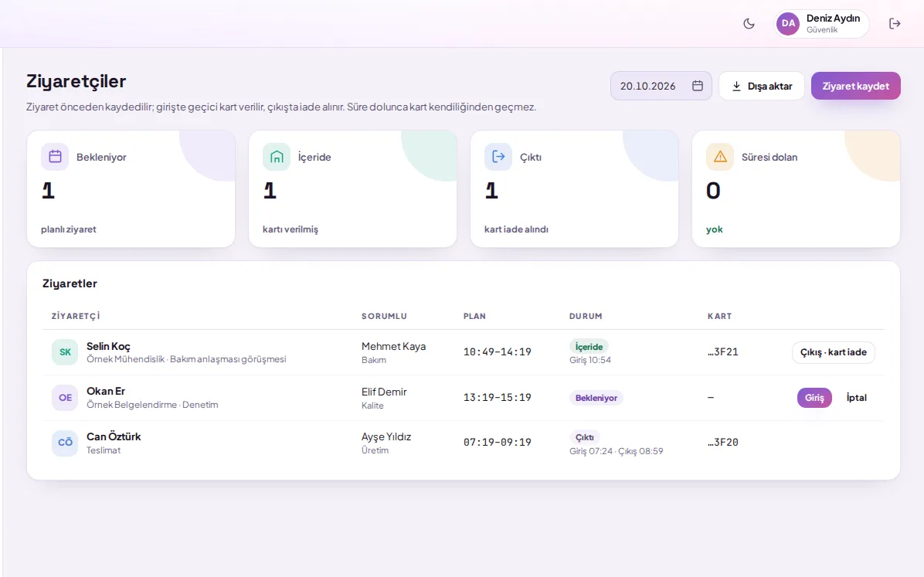Click the responsible person Elif Demir

[384, 392]
